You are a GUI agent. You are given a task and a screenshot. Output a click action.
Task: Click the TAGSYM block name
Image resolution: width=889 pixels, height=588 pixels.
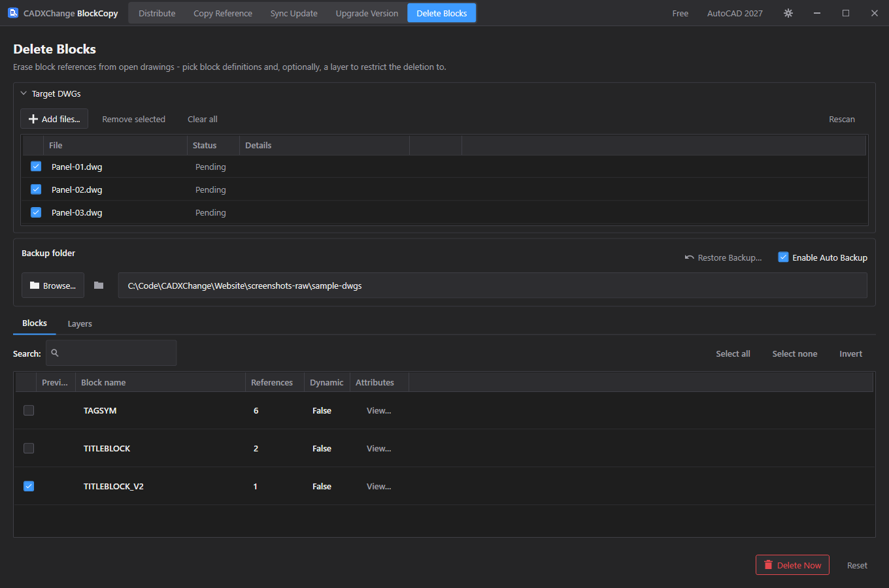(100, 410)
